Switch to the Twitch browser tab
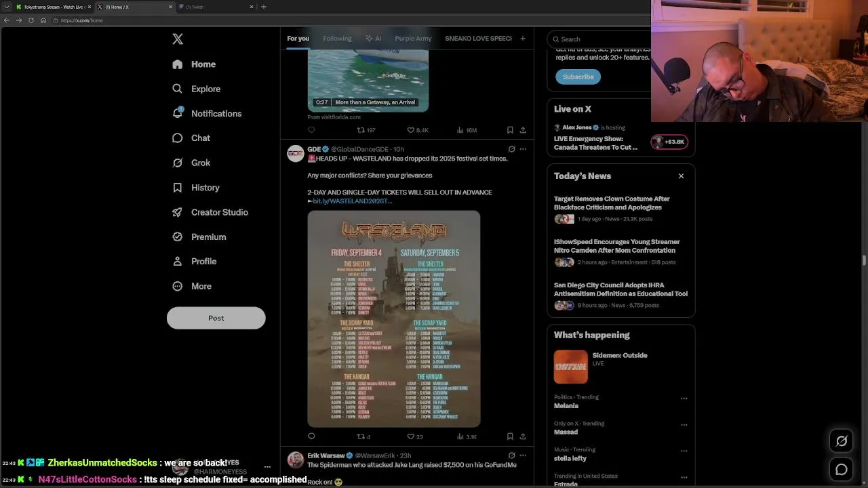Viewport: 868px width, 488px height. coord(216,7)
